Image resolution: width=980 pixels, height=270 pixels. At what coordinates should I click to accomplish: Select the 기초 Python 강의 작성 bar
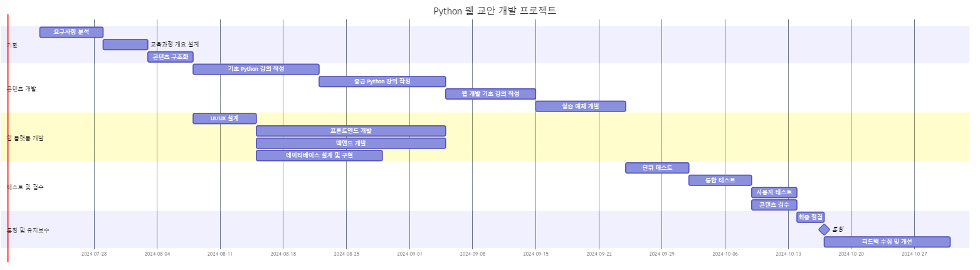coord(256,69)
